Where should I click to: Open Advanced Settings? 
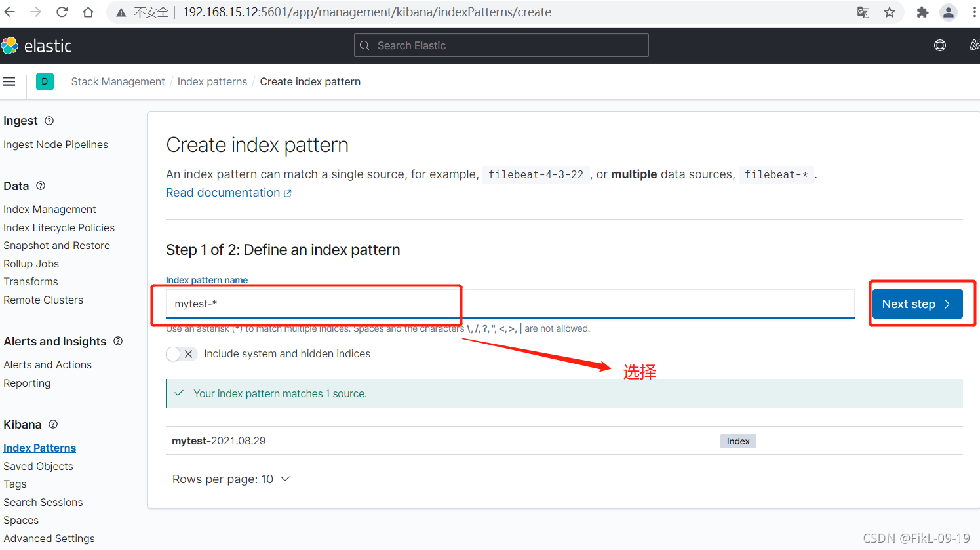pos(49,538)
